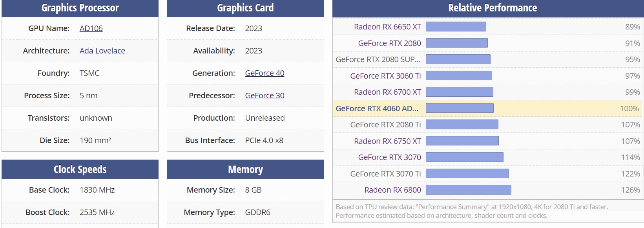Image resolution: width=644 pixels, height=228 pixels.
Task: Open the GeForce RTX 2080 comparison
Action: [389, 43]
